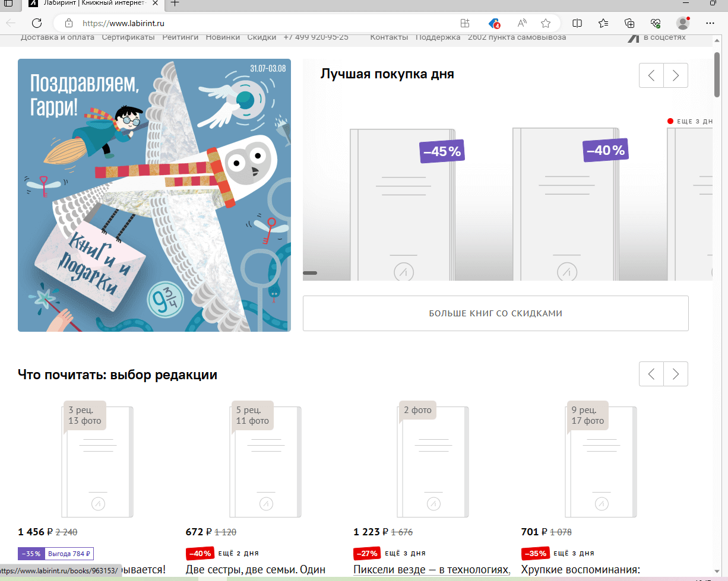Open Пиксели везде — в технологиях title
Image resolution: width=728 pixels, height=581 pixels.
432,570
